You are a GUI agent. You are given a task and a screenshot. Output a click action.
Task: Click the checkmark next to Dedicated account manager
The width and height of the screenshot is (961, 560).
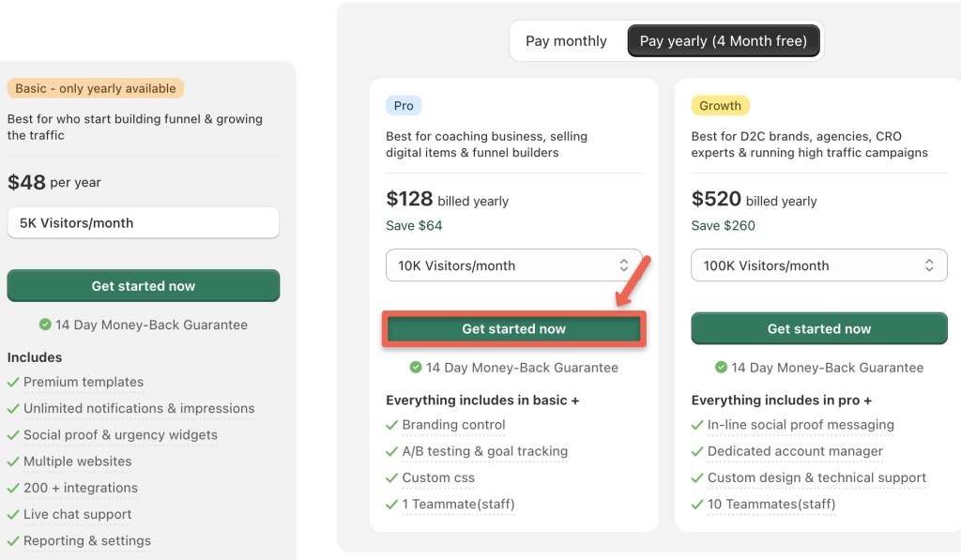pyautogui.click(x=697, y=452)
